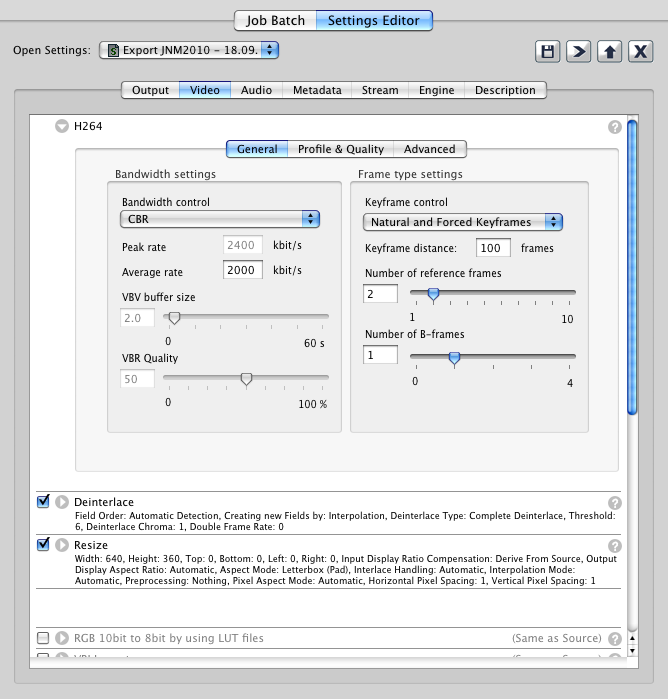668x699 pixels.
Task: Open the Description tab
Action: pyautogui.click(x=505, y=90)
